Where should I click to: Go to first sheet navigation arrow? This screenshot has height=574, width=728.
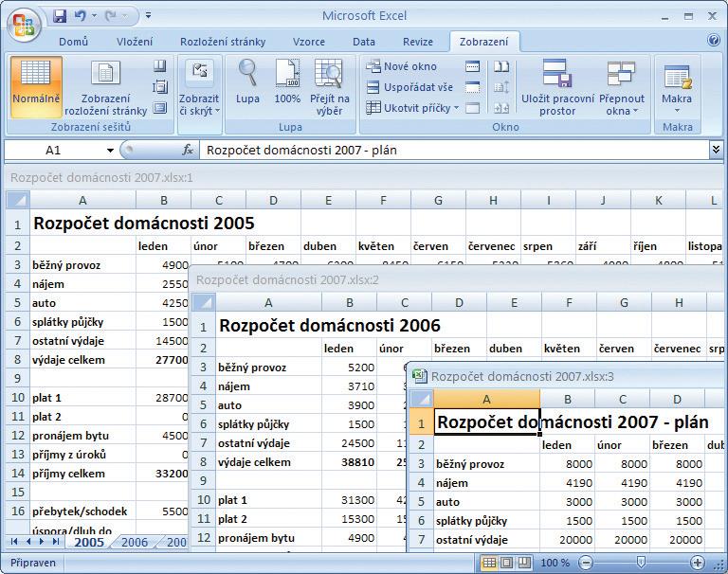(14, 542)
